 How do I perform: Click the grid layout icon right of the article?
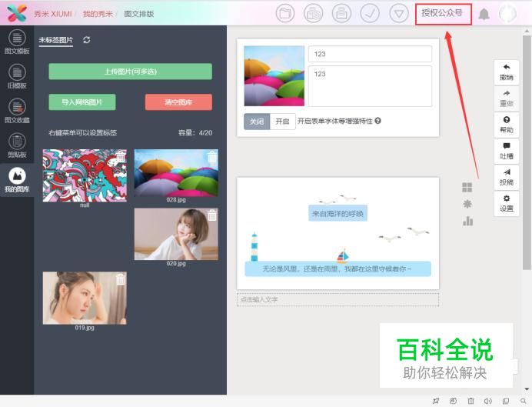point(467,187)
